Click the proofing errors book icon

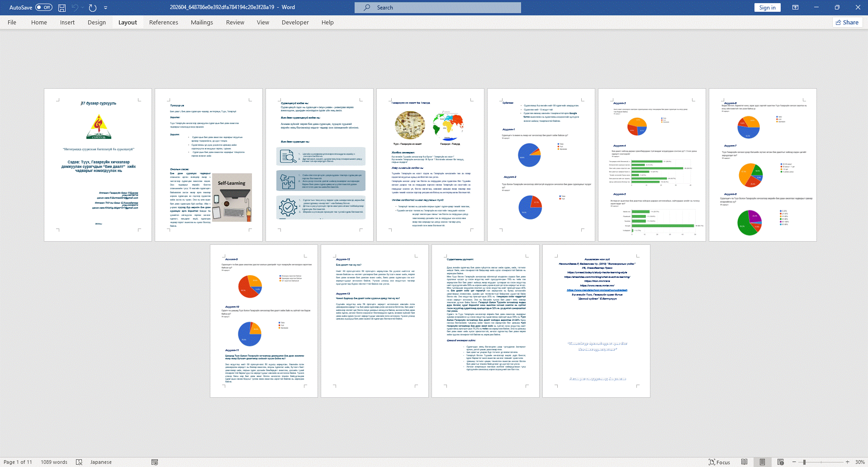coord(79,462)
